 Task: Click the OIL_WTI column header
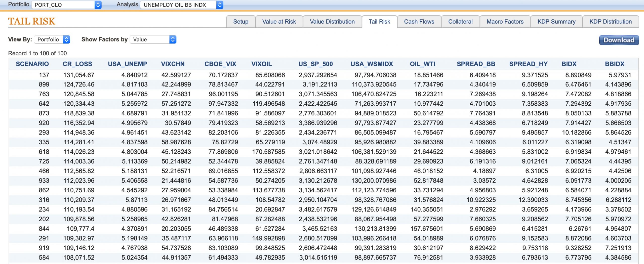click(x=423, y=64)
